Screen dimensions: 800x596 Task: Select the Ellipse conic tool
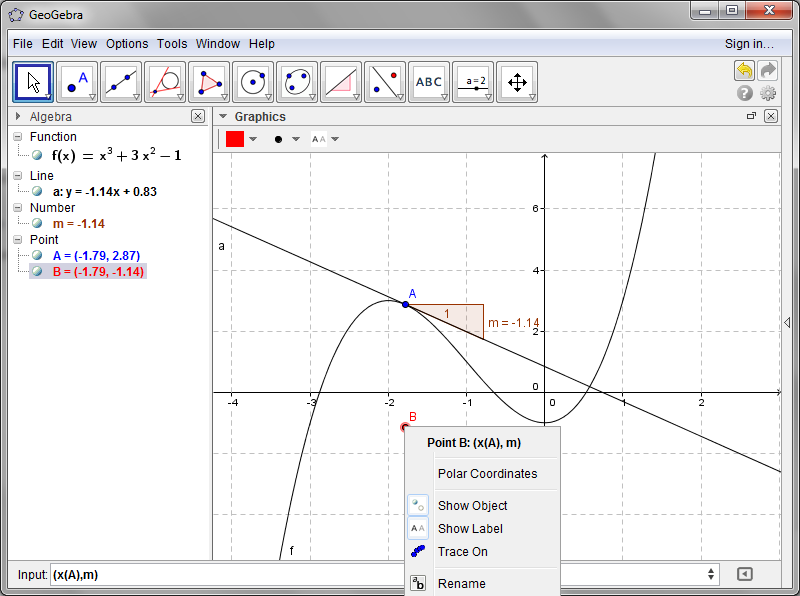(x=297, y=82)
